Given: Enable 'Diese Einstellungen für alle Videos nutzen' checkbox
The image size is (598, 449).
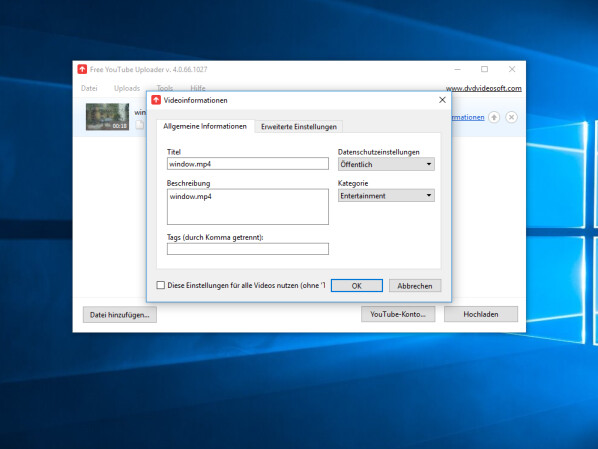Looking at the screenshot, I should pyautogui.click(x=161, y=285).
